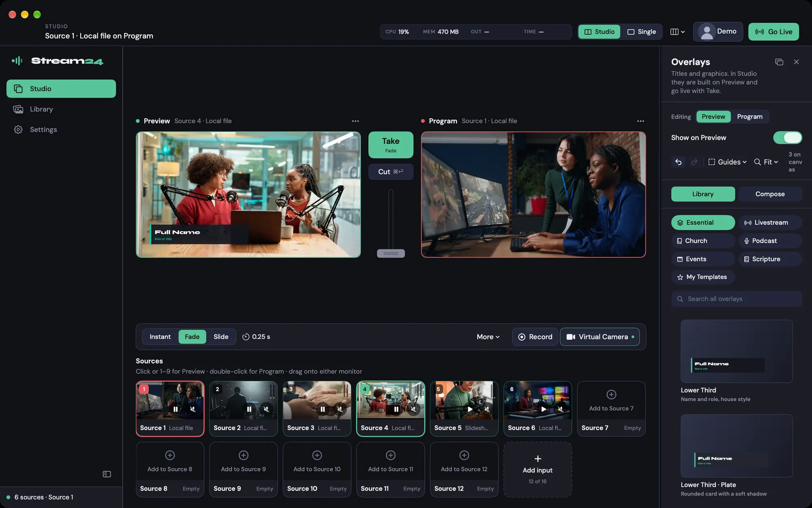Viewport: 812px width, 508px height.
Task: Toggle Show on Preview switch
Action: click(787, 137)
